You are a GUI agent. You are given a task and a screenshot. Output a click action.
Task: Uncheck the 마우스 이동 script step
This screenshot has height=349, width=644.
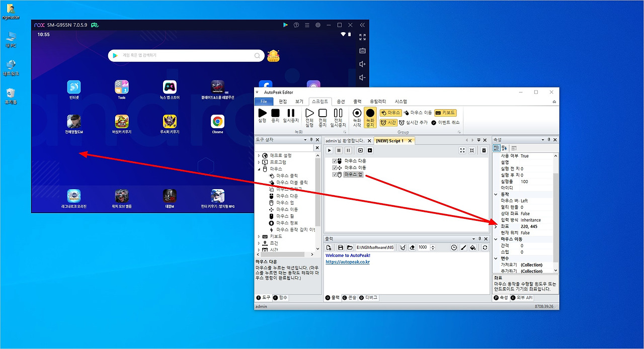pos(335,167)
